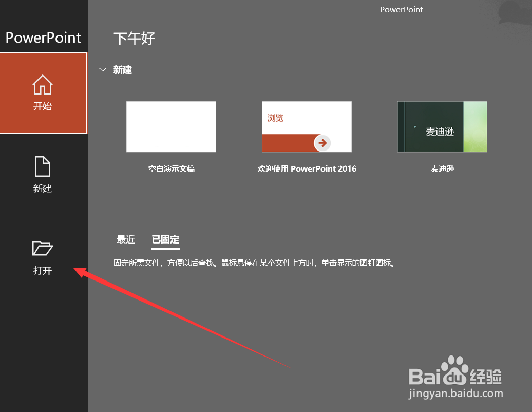Click the 欢迎使用 PowerPoint 2016 label

pos(307,169)
